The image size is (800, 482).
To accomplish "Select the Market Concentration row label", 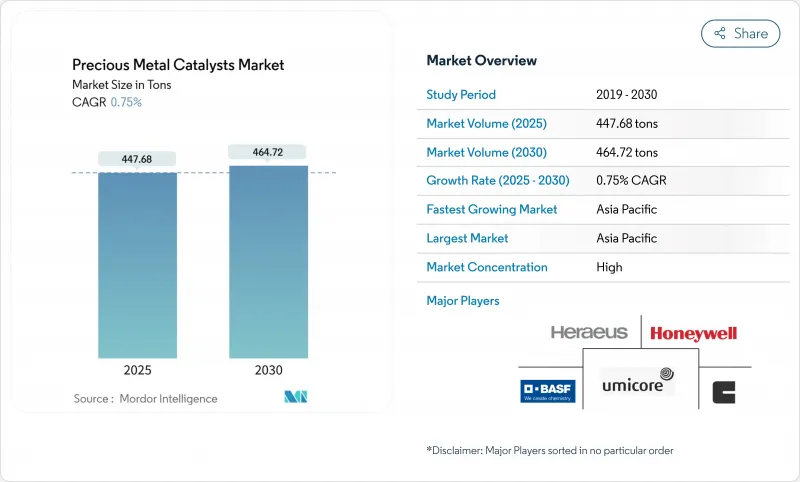I will (x=487, y=267).
